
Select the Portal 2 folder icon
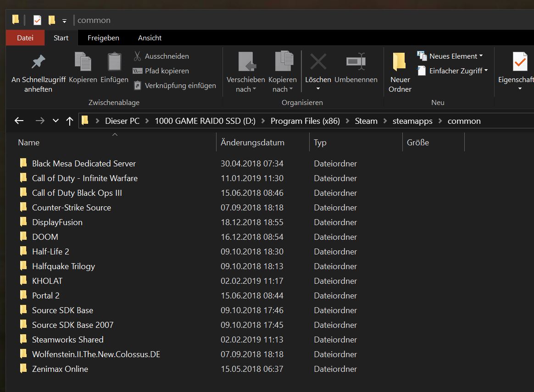[x=23, y=295]
